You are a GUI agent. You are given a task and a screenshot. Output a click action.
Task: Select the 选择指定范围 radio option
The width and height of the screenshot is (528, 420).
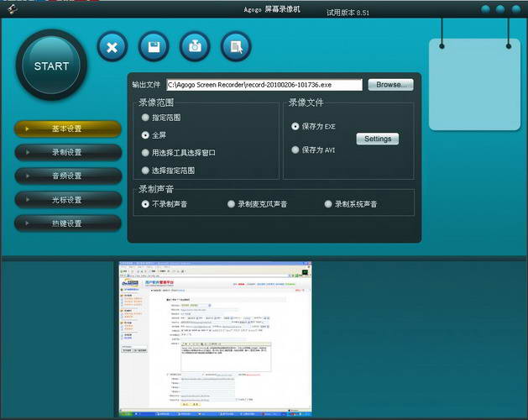click(168, 171)
